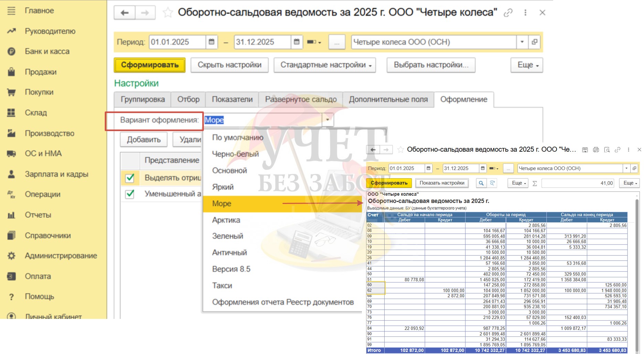Select the Оформление tab
Viewport: 644px width, 354px height.
[x=464, y=99]
